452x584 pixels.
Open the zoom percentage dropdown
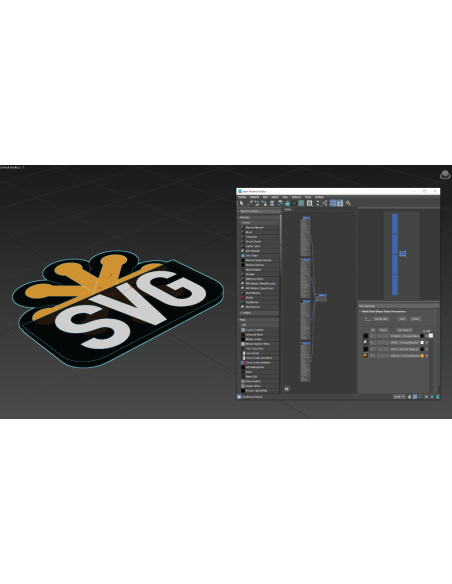(x=399, y=397)
